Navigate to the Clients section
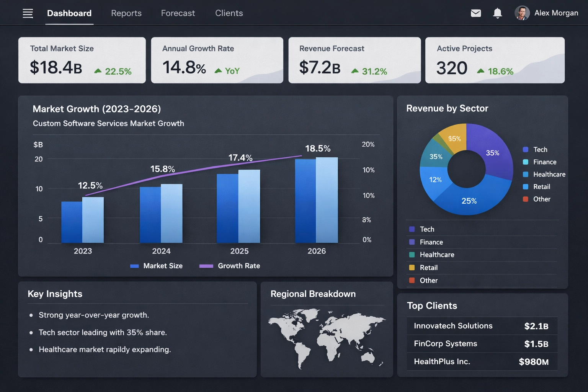Screen dimensions: 588x392 click(x=229, y=13)
